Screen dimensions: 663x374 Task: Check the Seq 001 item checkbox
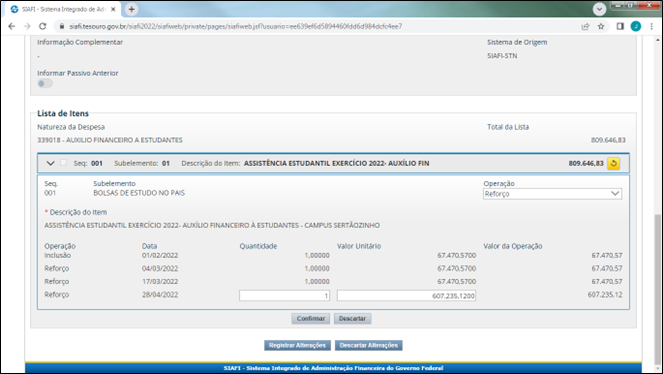pos(63,163)
